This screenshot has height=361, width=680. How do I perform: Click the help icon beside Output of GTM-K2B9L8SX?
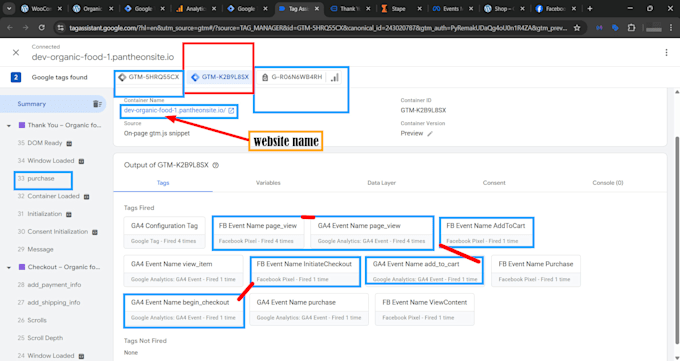tap(216, 165)
